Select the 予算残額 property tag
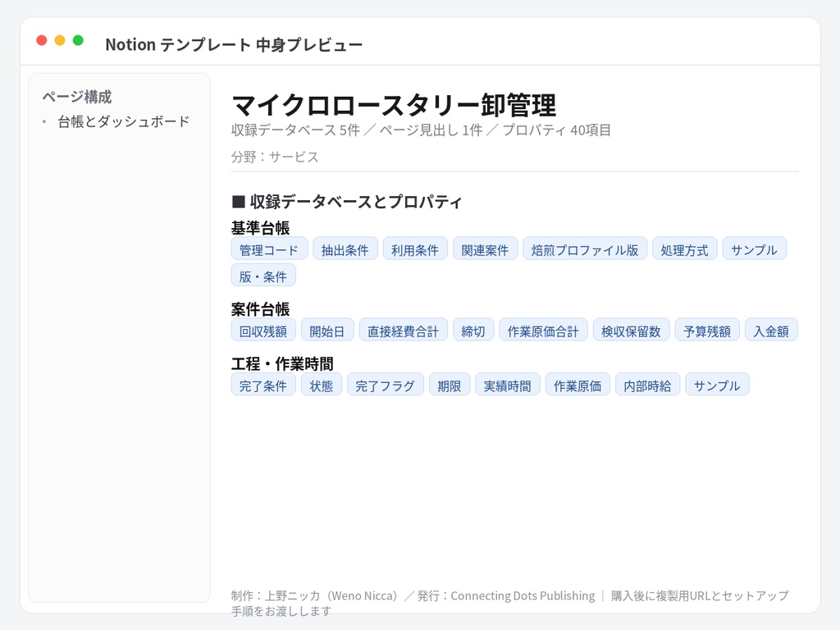This screenshot has width=840, height=630. click(x=707, y=330)
